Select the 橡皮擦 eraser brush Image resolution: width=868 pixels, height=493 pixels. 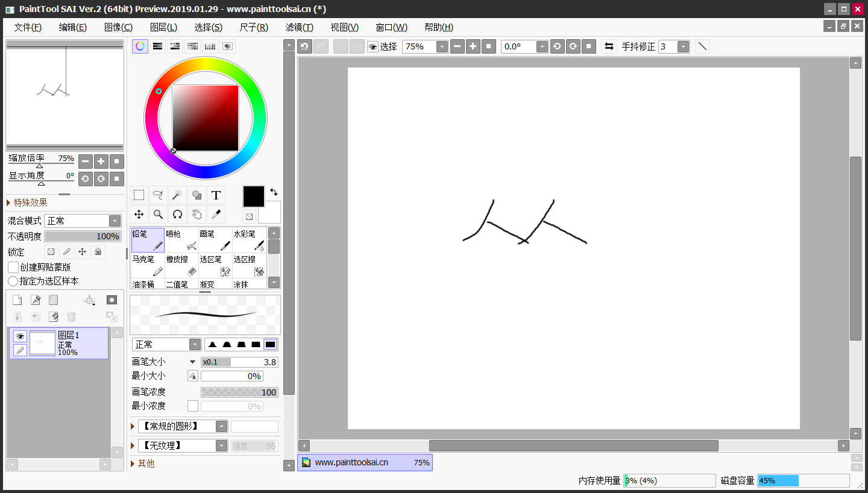tap(181, 265)
